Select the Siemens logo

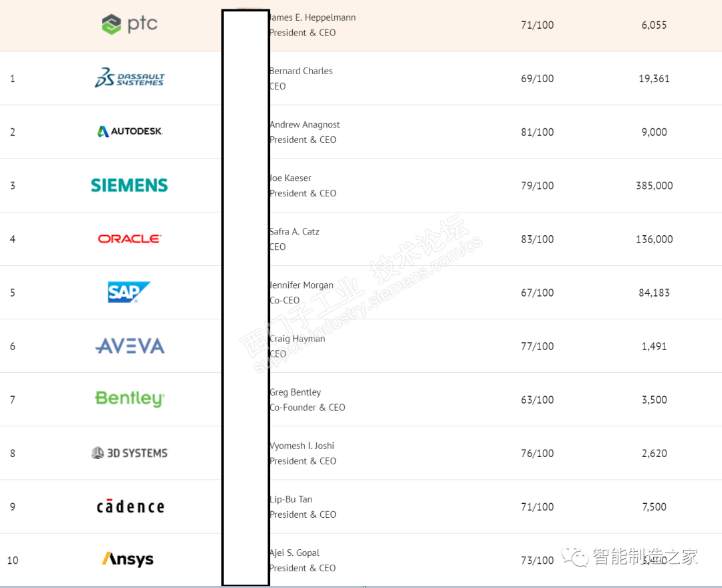coord(130,185)
